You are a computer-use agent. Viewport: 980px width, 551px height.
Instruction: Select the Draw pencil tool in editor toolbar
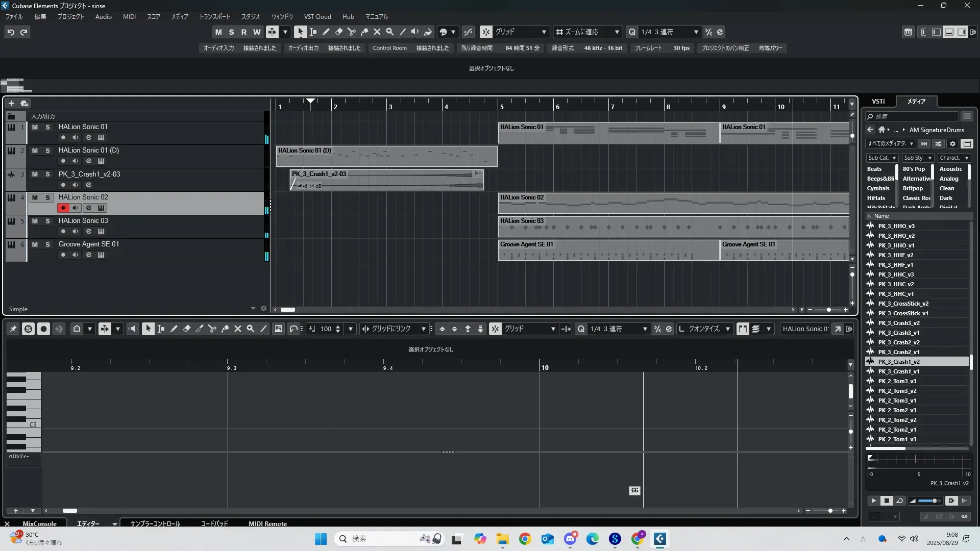click(x=174, y=329)
